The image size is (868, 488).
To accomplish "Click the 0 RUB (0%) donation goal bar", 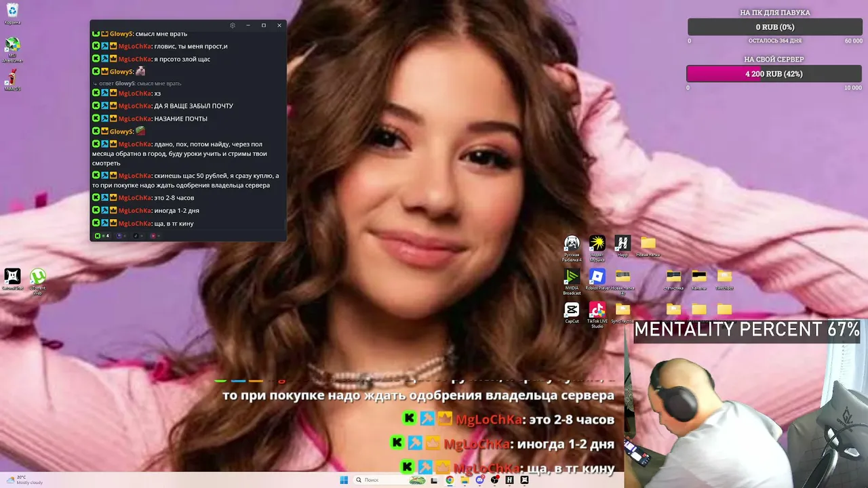I will (775, 27).
